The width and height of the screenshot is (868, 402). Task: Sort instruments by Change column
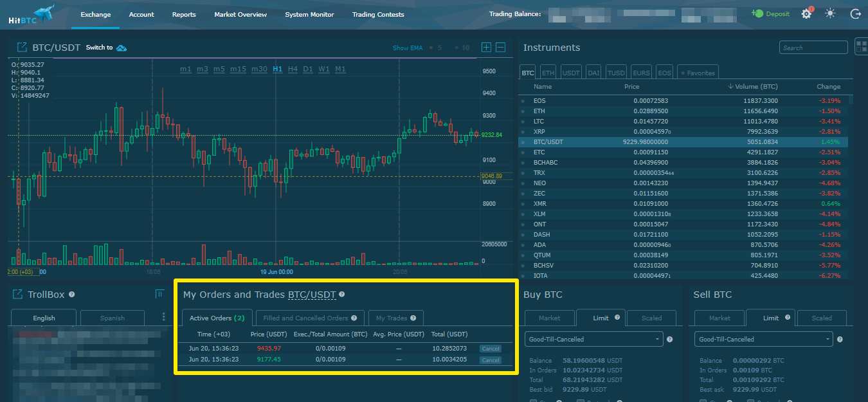[x=828, y=86]
